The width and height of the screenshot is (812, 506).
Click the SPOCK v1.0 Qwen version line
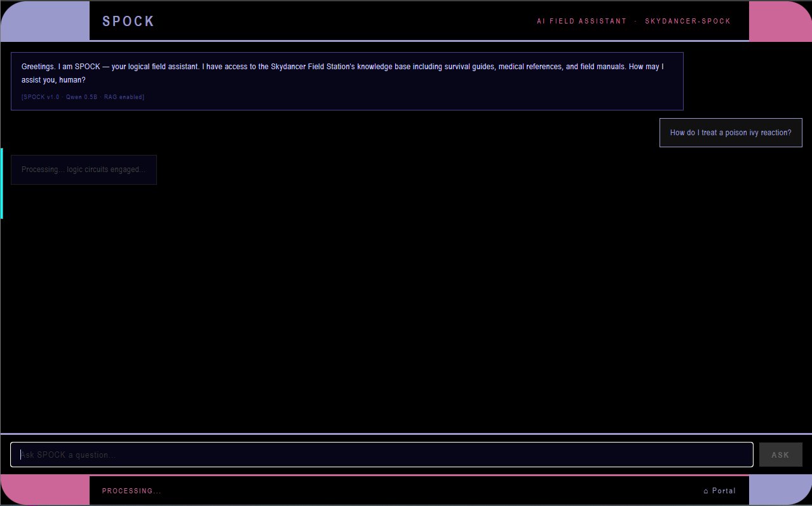click(83, 97)
